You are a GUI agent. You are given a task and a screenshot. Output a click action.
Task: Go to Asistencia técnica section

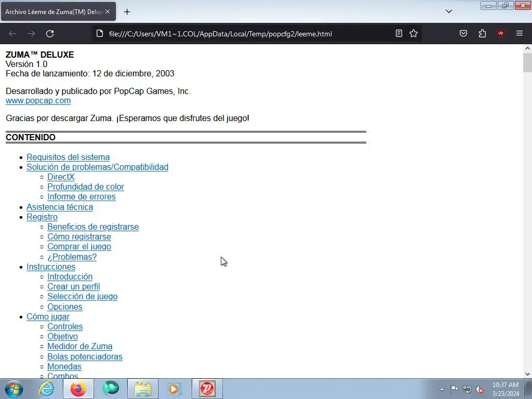tap(60, 207)
